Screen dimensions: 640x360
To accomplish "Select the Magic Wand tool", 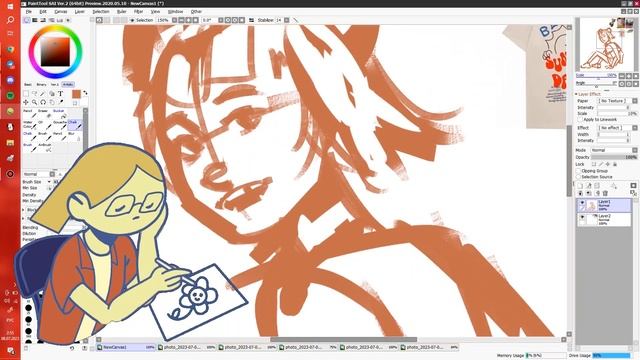I will 43,94.
